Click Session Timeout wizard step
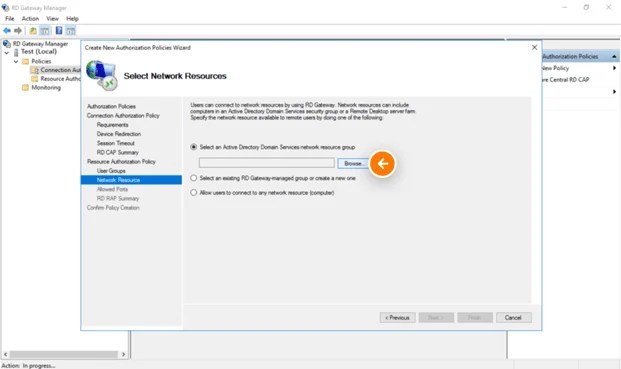This screenshot has height=369, width=621. (x=116, y=143)
